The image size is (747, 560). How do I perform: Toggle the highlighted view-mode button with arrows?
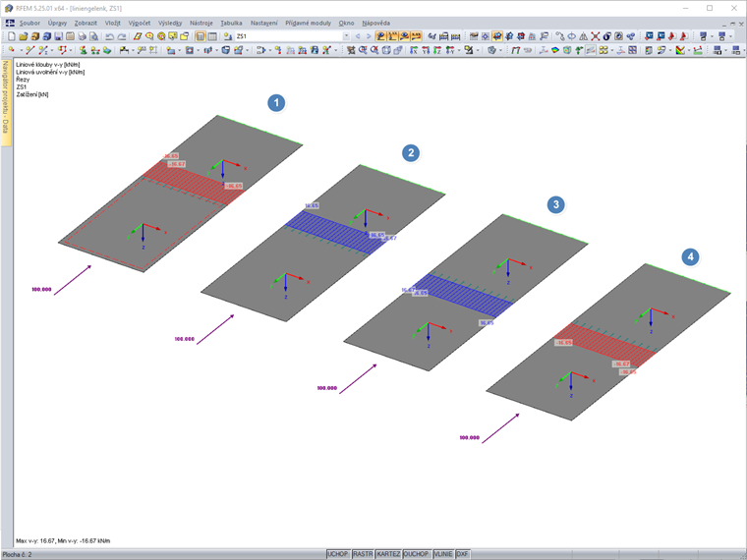(497, 36)
